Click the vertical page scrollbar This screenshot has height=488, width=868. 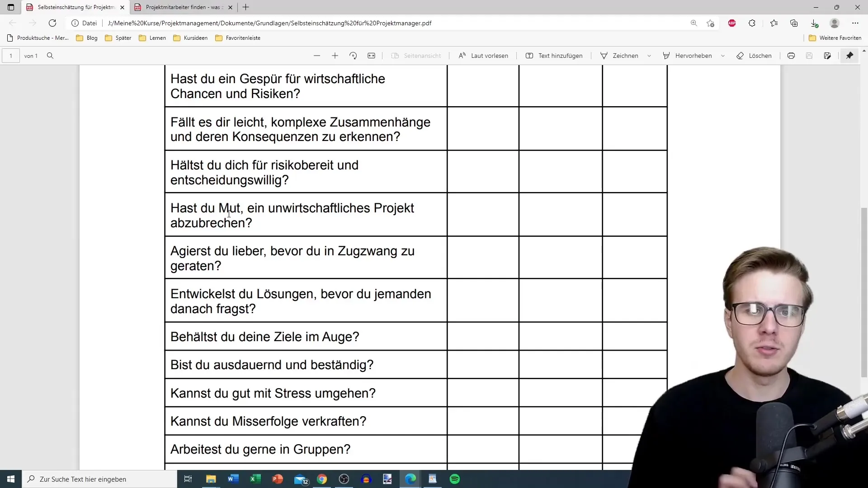(864, 292)
